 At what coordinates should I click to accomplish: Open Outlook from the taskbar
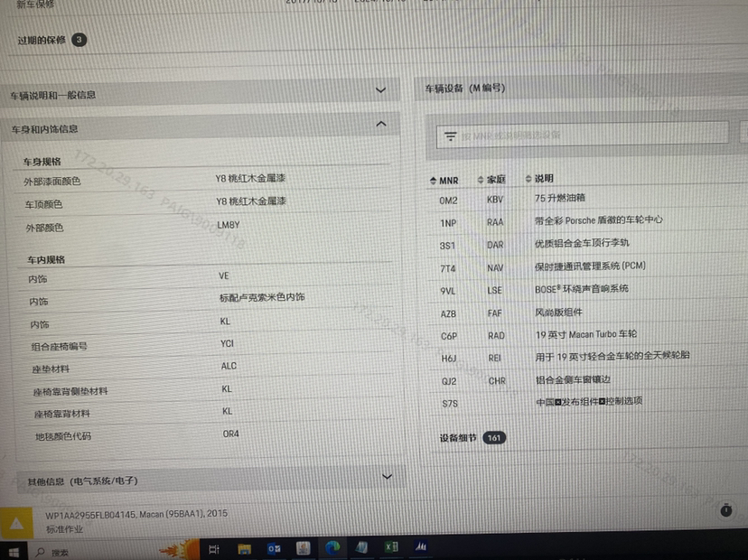(274, 548)
